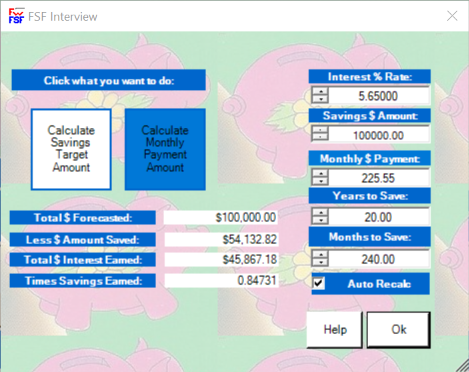This screenshot has height=372, width=469.
Task: Click the FSF logo icon in title bar
Action: (x=16, y=16)
